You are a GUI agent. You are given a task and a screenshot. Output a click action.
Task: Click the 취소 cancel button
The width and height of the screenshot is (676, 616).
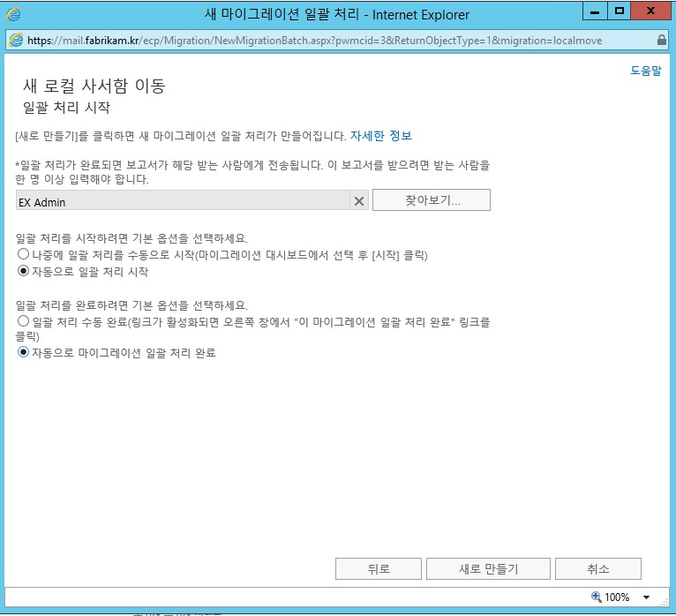coord(598,568)
